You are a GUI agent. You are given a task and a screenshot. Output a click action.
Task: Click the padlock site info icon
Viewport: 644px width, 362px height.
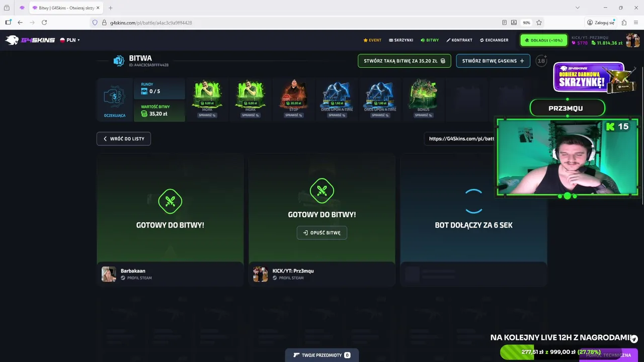tap(104, 23)
